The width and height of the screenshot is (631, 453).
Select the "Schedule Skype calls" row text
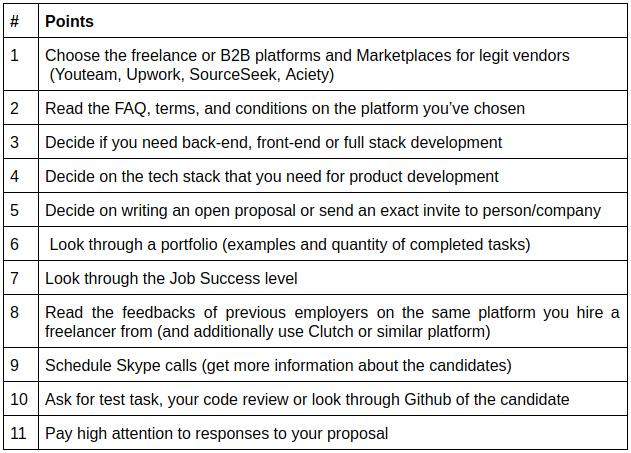tap(278, 365)
